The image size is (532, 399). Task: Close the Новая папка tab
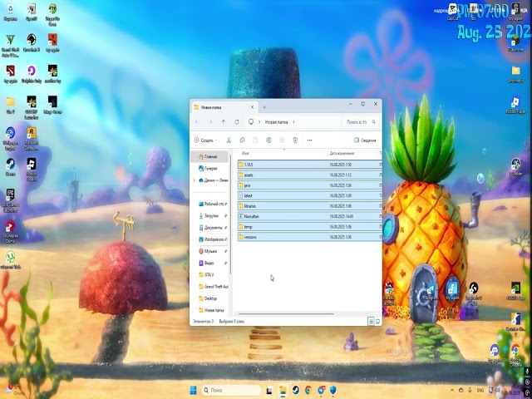[x=252, y=107]
